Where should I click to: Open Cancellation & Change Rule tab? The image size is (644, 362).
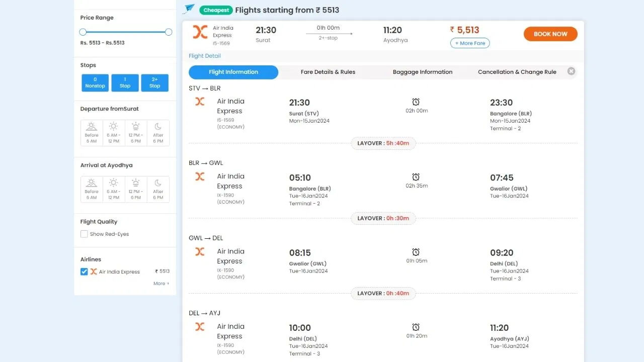(517, 72)
